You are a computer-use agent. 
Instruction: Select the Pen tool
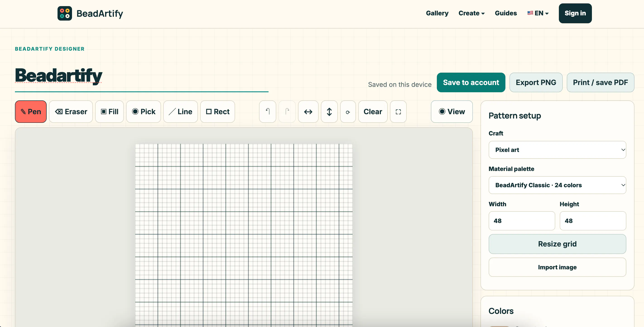coord(31,111)
